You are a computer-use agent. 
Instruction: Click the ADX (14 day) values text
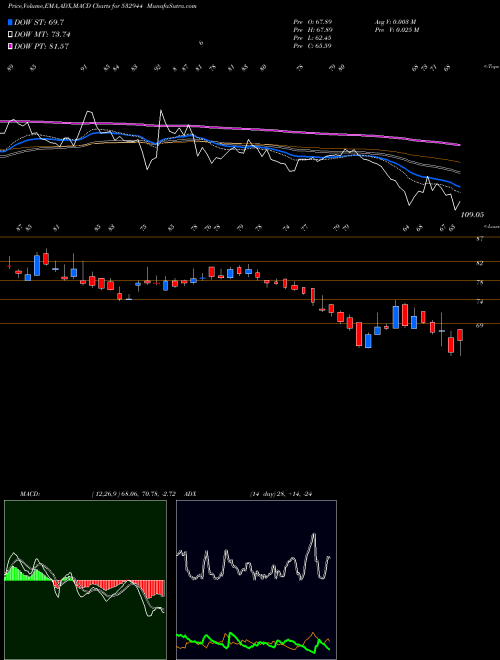click(281, 494)
